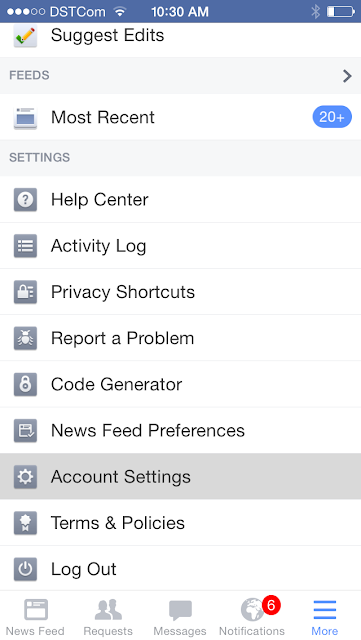Select the More tab
361x640 pixels.
coord(325,617)
